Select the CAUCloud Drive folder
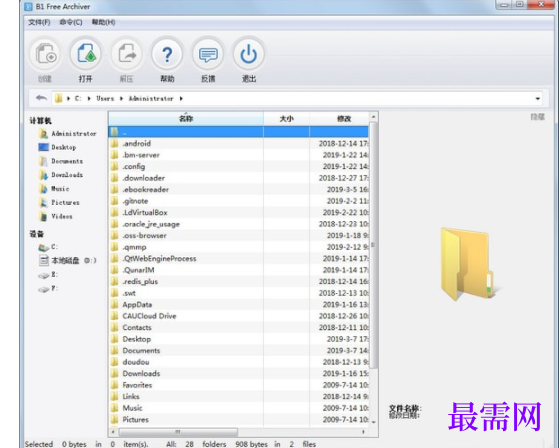The height and width of the screenshot is (448, 560). tap(238, 316)
